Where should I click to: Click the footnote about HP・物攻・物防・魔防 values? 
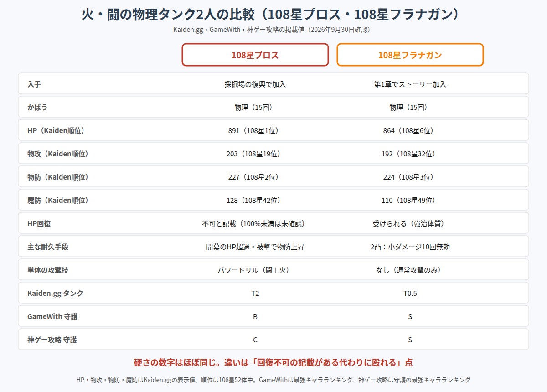pos(273,380)
